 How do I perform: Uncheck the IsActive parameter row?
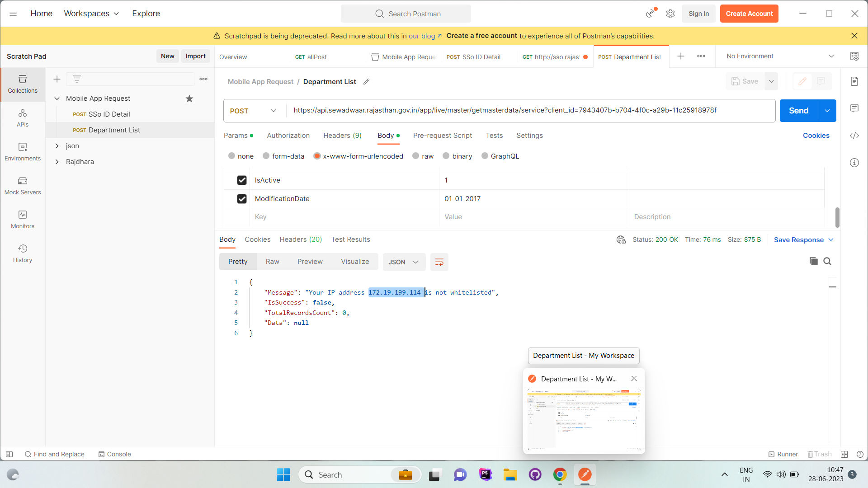pyautogui.click(x=242, y=180)
